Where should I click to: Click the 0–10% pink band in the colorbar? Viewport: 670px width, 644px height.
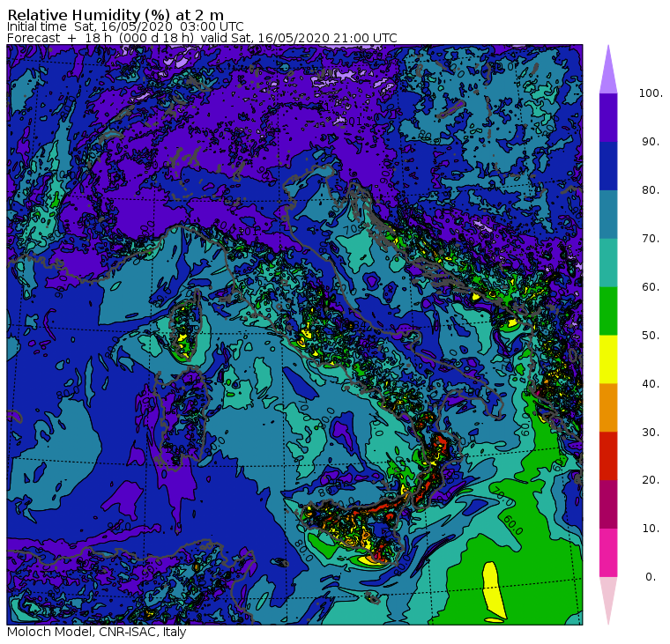tap(608, 553)
